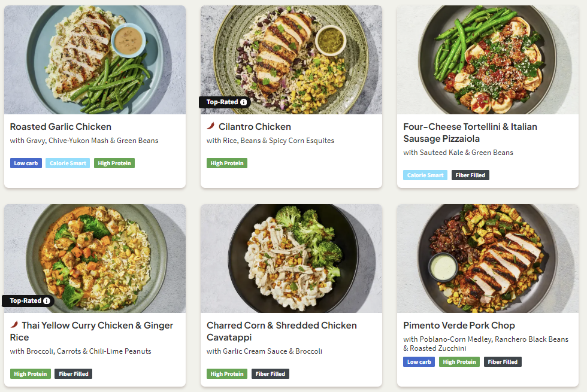Click info icon on Cilantro Chicken Top-Rated badge
Image resolution: width=587 pixels, height=392 pixels.
[x=244, y=102]
